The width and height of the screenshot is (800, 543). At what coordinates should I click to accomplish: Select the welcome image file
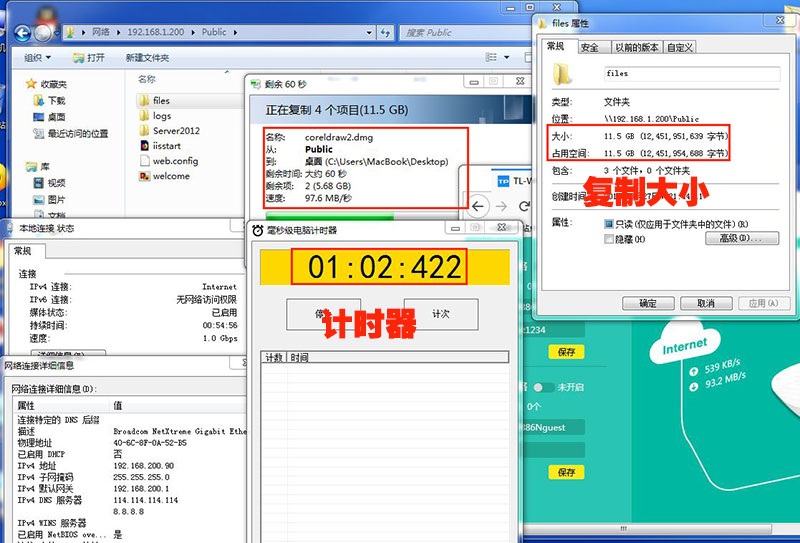[164, 176]
